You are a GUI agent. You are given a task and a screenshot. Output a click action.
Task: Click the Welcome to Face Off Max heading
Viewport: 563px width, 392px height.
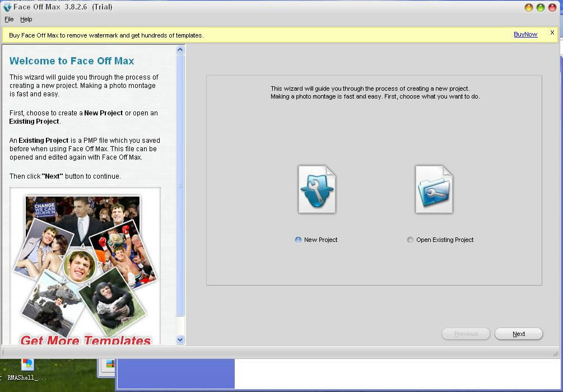[x=72, y=61]
